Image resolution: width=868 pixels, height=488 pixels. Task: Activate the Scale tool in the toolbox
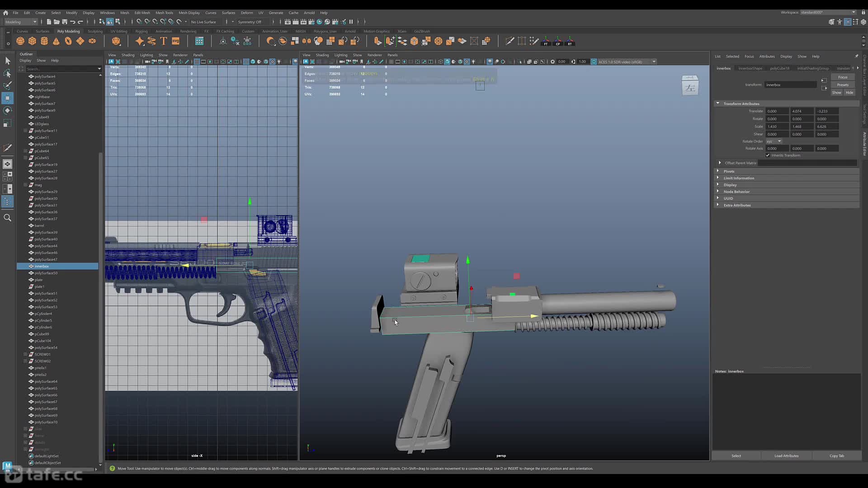click(x=8, y=123)
